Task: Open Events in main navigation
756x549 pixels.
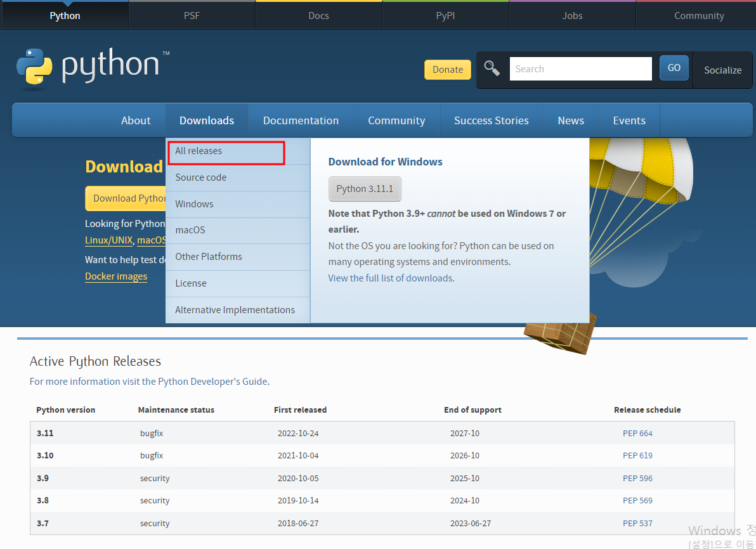Action: tap(629, 120)
